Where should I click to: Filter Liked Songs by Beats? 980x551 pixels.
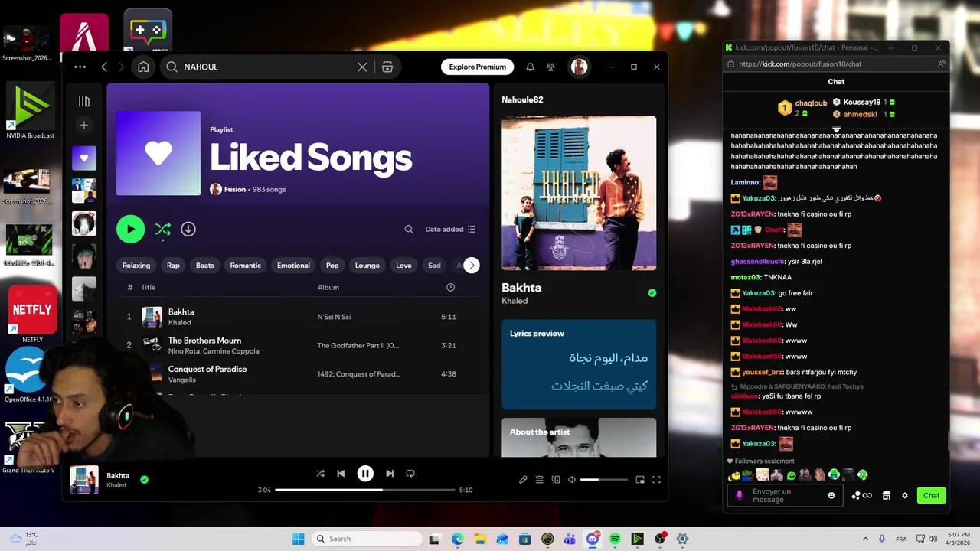click(205, 266)
